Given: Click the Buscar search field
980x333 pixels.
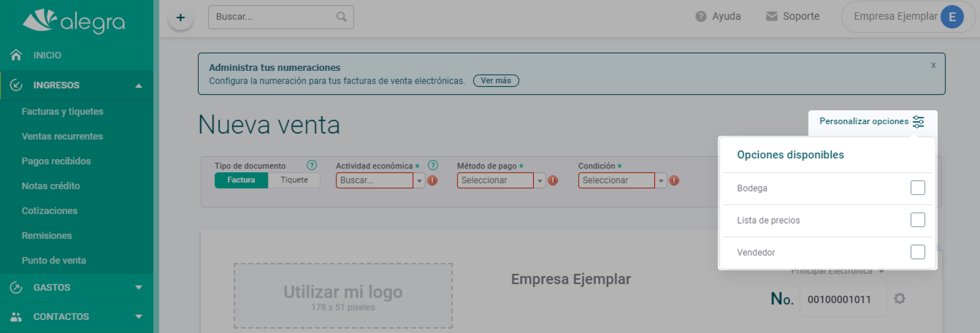Looking at the screenshot, I should coord(281,17).
